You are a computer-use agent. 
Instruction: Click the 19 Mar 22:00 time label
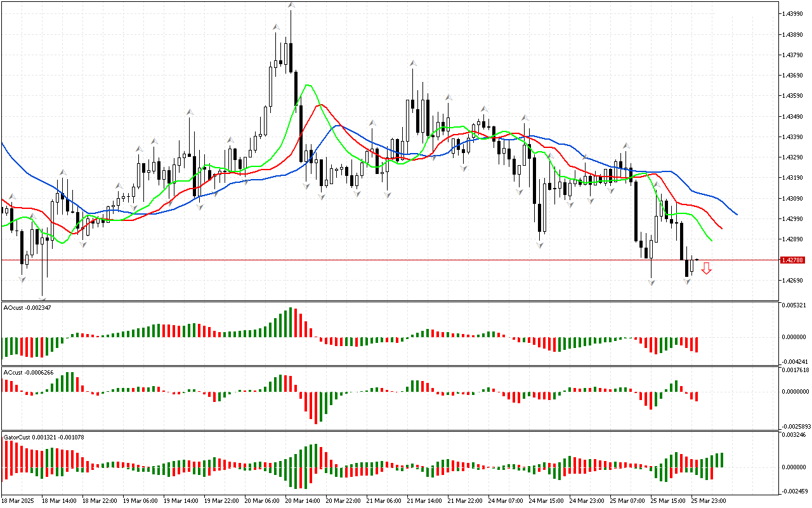[221, 501]
